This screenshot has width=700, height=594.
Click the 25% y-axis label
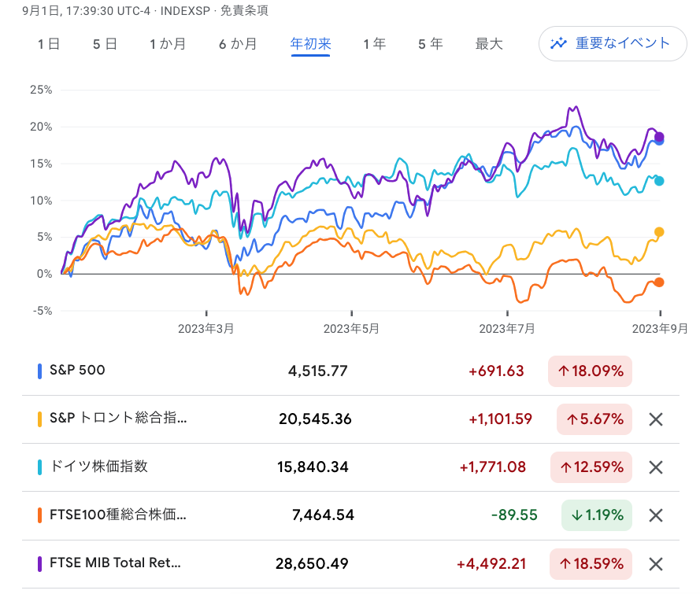tap(41, 90)
